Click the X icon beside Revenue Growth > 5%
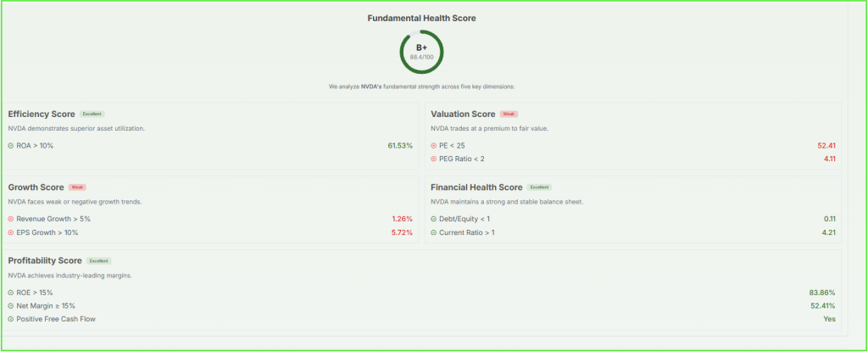Viewport: 868px width, 352px height. [11, 219]
